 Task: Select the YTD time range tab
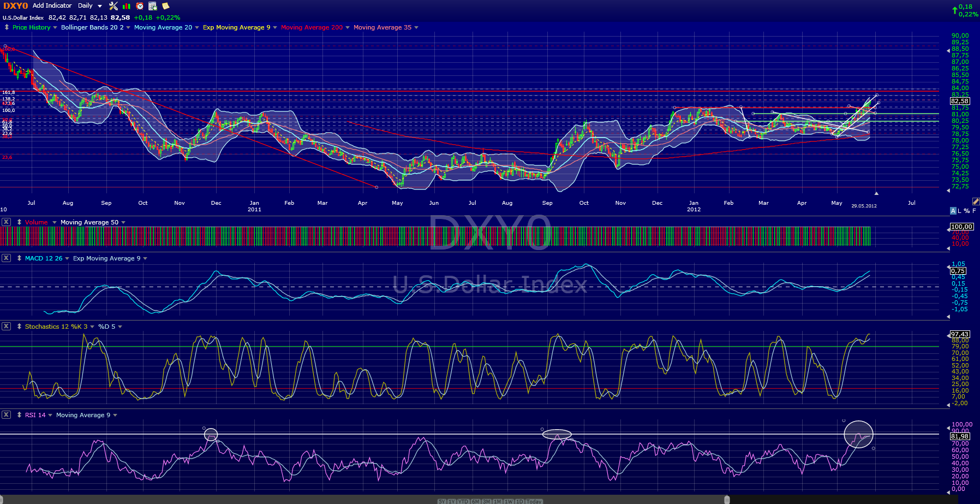(463, 501)
